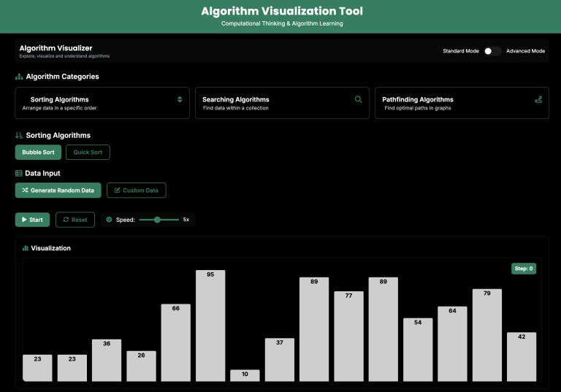
Task: Click the bar chart icon beside Visualization
Action: pos(25,248)
